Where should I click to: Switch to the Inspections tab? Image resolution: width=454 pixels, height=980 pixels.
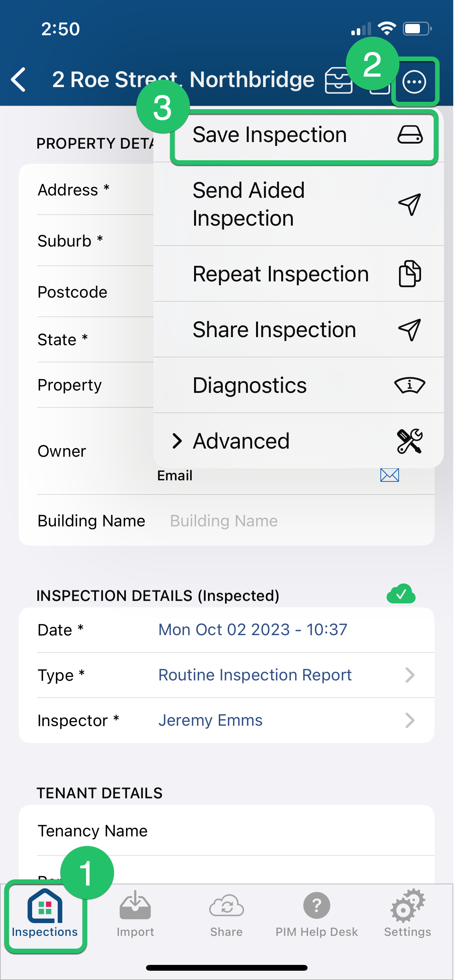45,913
